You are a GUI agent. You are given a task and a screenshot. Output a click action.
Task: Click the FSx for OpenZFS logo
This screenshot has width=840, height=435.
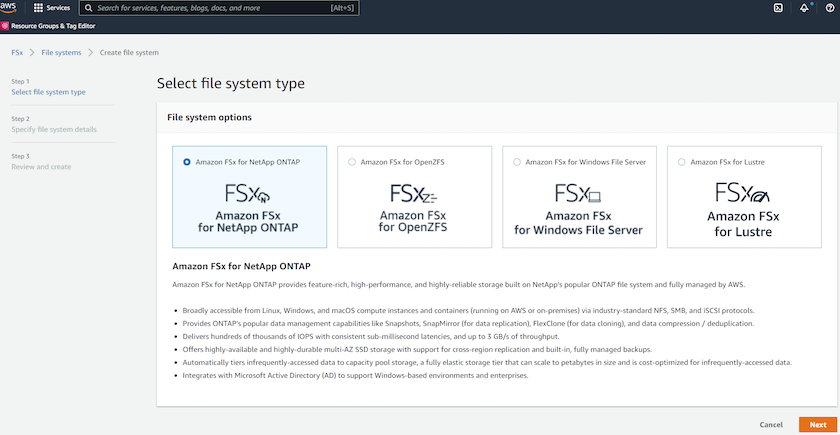click(x=414, y=192)
